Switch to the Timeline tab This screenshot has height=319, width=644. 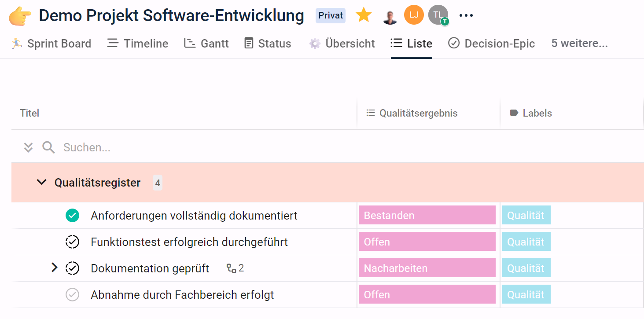[138, 44]
